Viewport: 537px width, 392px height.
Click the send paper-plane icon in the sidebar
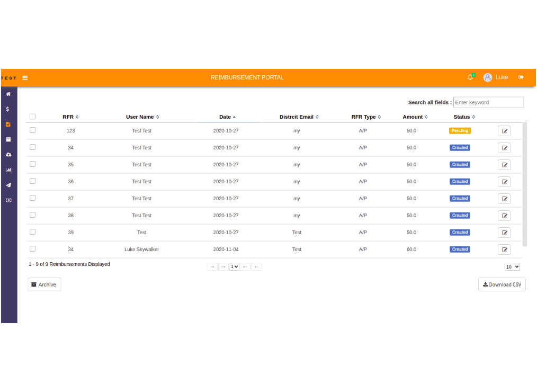8,185
